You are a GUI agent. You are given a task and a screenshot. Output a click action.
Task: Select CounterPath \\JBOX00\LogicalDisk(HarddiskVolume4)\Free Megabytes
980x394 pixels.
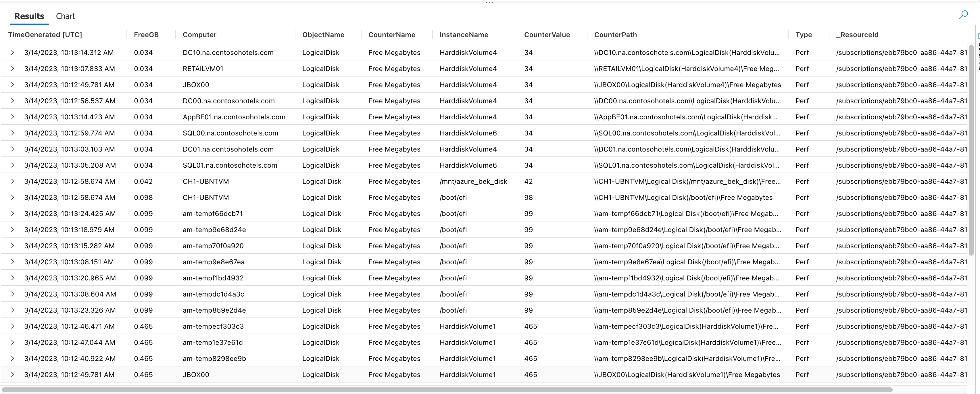coord(687,85)
